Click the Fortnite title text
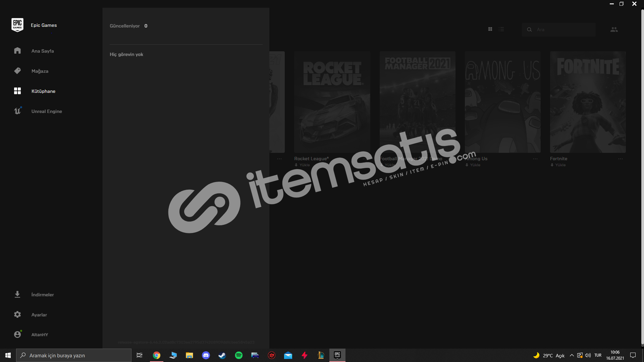Viewport: 644px width, 362px height. [x=558, y=159]
